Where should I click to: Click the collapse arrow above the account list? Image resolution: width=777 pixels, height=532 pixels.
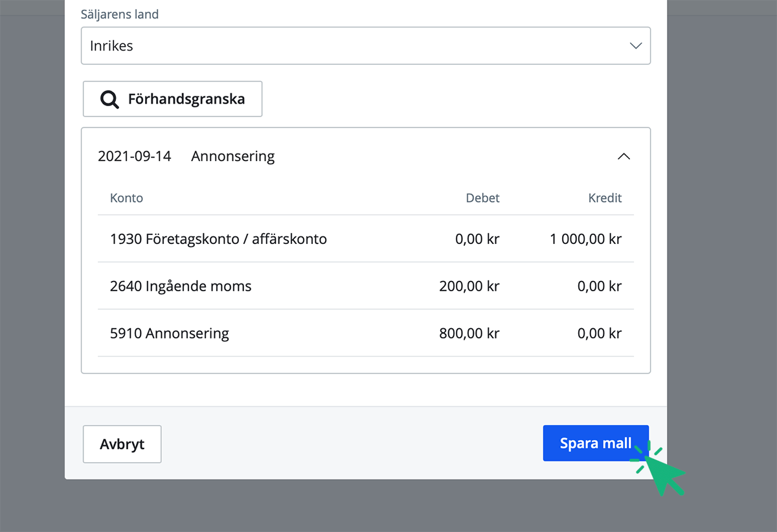(x=624, y=156)
